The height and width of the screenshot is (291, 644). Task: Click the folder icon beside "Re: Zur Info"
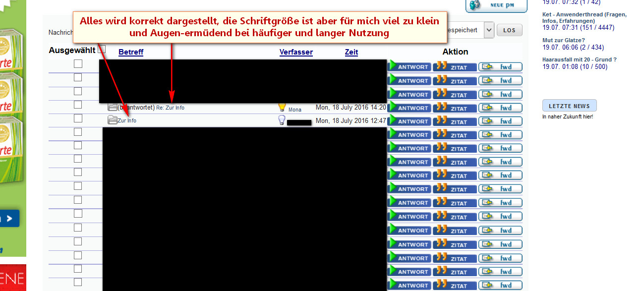tap(113, 107)
